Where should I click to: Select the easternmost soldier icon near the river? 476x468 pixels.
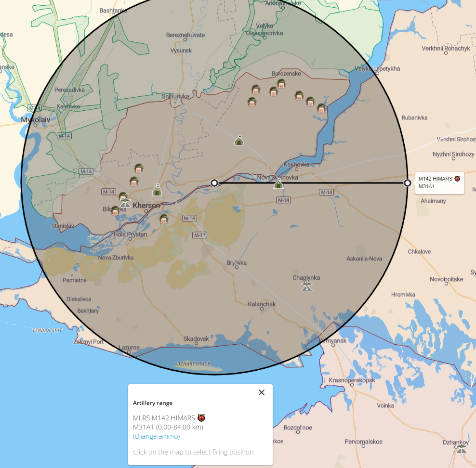coord(321,108)
